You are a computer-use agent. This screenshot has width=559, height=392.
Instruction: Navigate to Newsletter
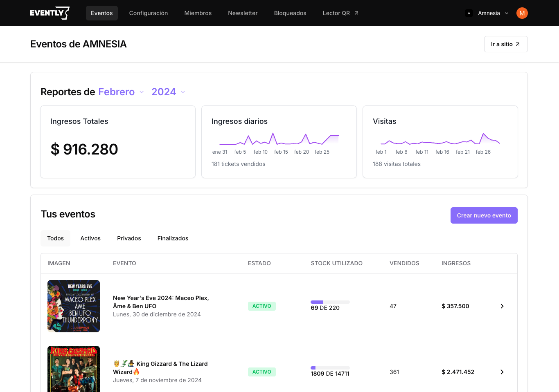point(243,13)
